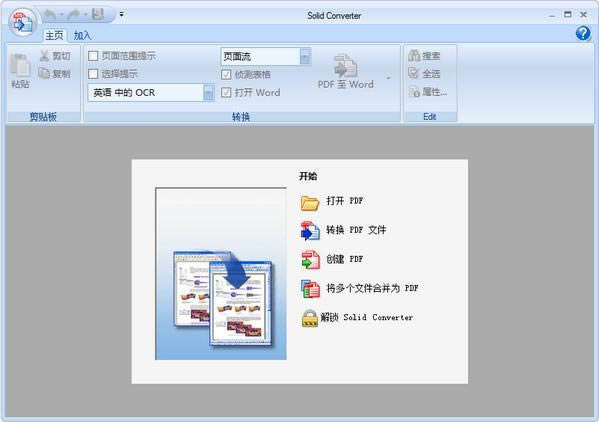Click the Solid Converter application orb button
The width and height of the screenshot is (599, 422).
coord(23,23)
